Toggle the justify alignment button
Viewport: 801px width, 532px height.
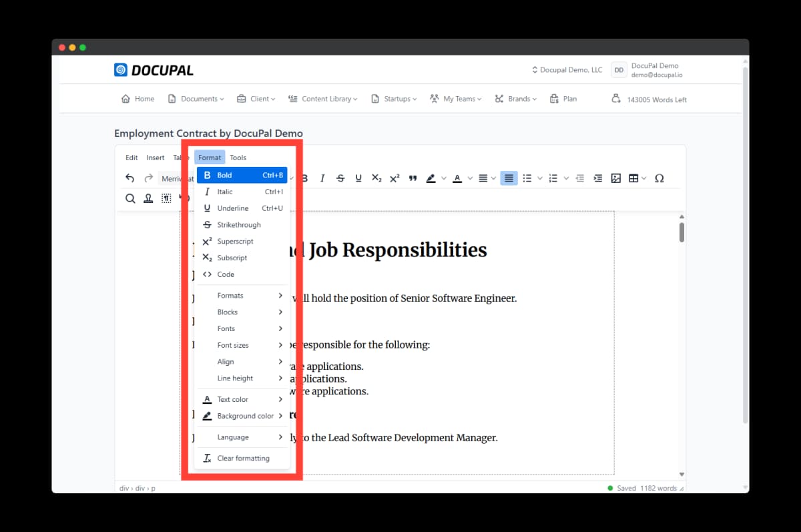point(509,178)
